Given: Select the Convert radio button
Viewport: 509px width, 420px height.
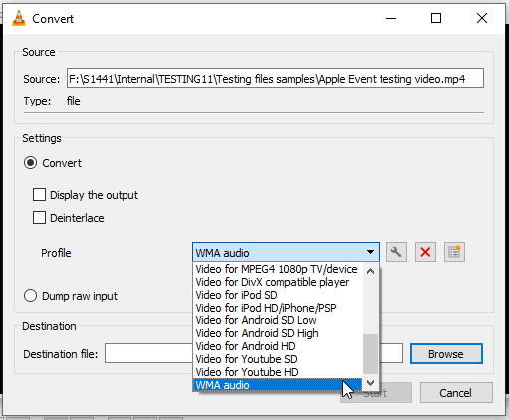Looking at the screenshot, I should pyautogui.click(x=30, y=163).
